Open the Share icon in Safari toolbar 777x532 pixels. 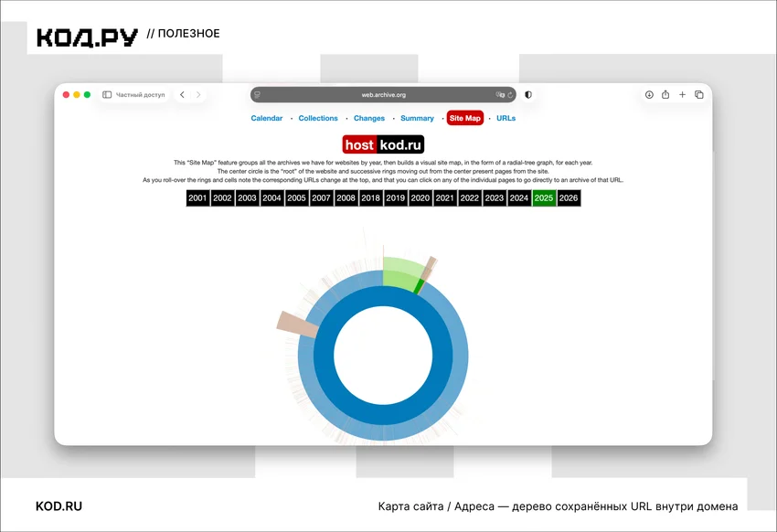(665, 95)
